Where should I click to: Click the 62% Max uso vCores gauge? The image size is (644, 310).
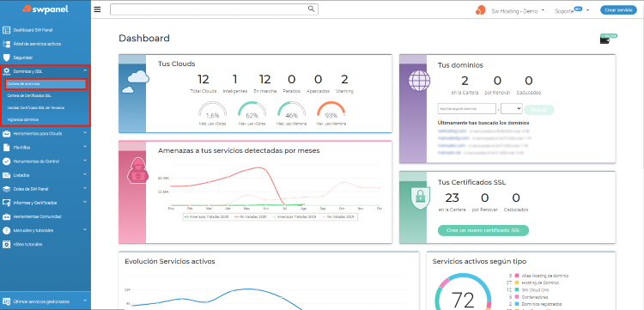coord(252,113)
